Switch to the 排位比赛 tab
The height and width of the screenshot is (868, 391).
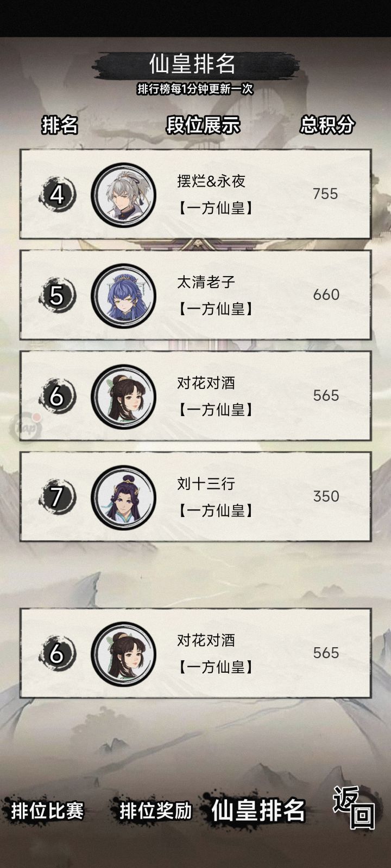point(47,811)
